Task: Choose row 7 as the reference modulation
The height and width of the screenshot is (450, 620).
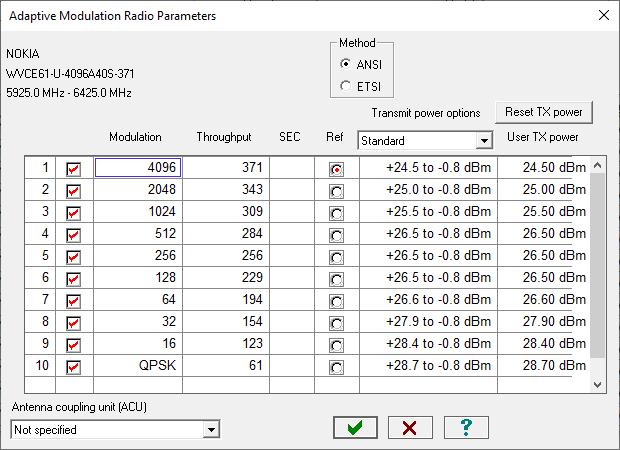Action: pos(336,301)
